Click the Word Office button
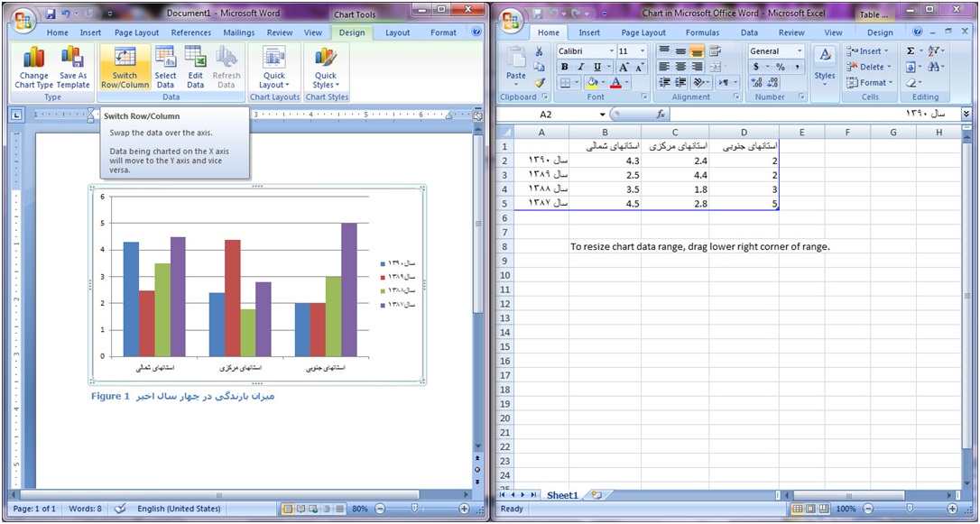Screen dimensions: 980x524 click(23, 21)
